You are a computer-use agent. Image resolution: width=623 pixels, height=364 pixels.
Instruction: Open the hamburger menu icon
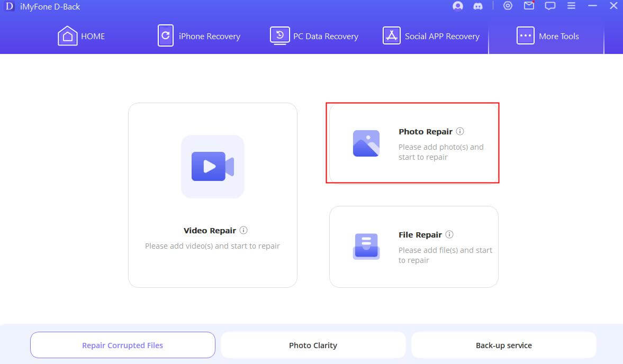(571, 6)
